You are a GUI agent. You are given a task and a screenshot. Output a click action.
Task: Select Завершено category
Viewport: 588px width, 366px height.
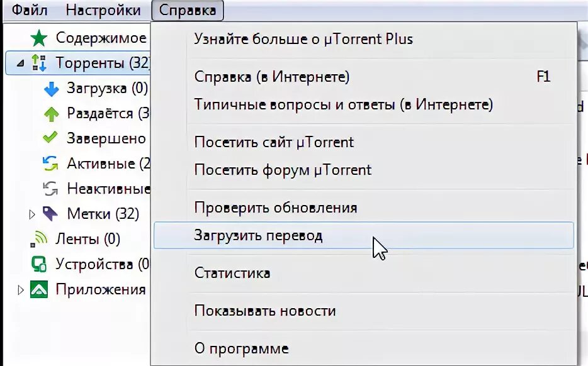106,138
